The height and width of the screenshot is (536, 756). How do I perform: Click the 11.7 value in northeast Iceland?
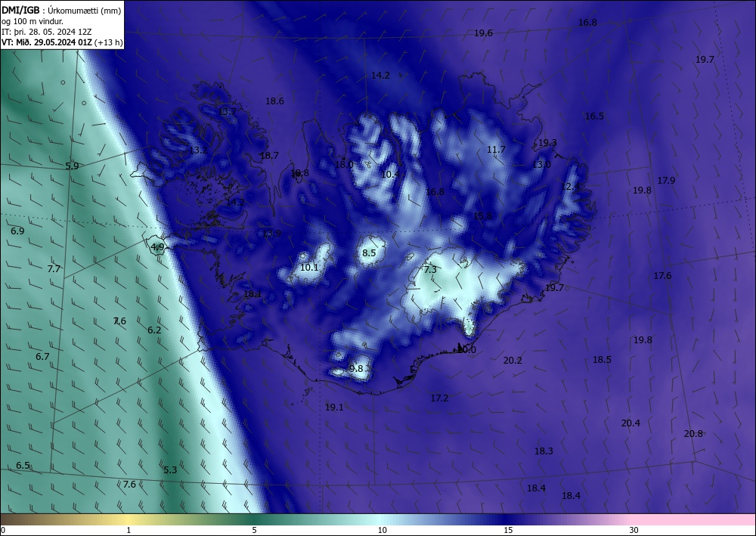click(x=496, y=150)
